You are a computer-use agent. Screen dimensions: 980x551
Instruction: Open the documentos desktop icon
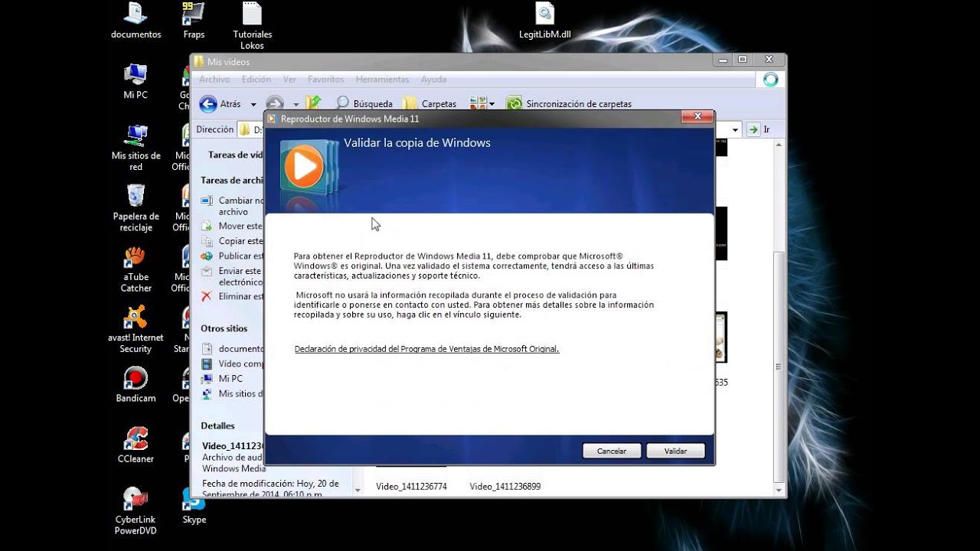(x=136, y=21)
